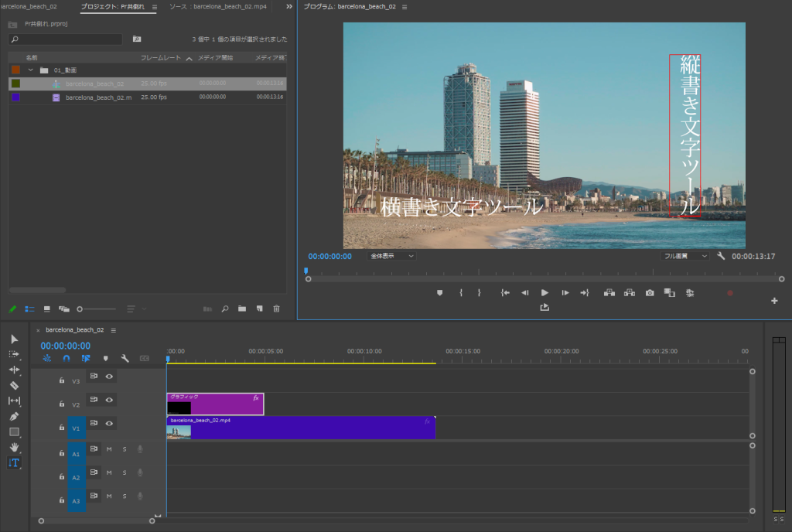Click the New Bin icon in project panel
This screenshot has height=532, width=792.
(242, 309)
